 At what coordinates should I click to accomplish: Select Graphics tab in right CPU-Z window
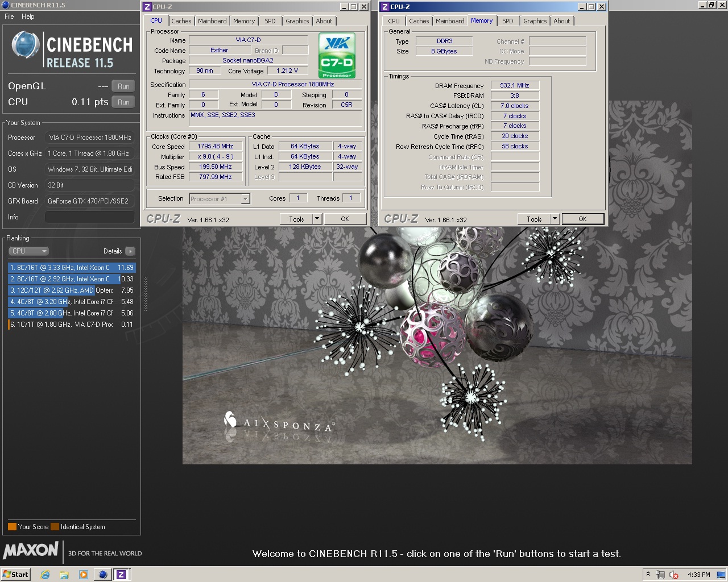click(535, 21)
